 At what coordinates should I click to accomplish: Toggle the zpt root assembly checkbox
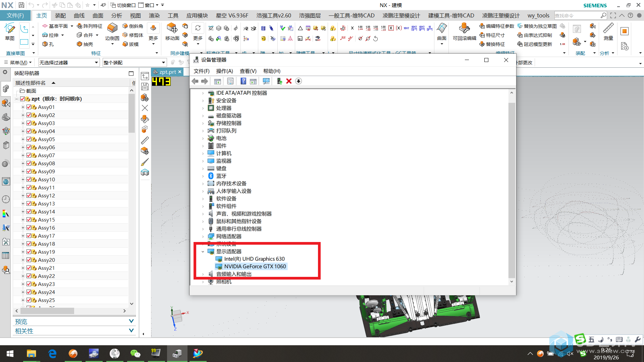tap(22, 99)
